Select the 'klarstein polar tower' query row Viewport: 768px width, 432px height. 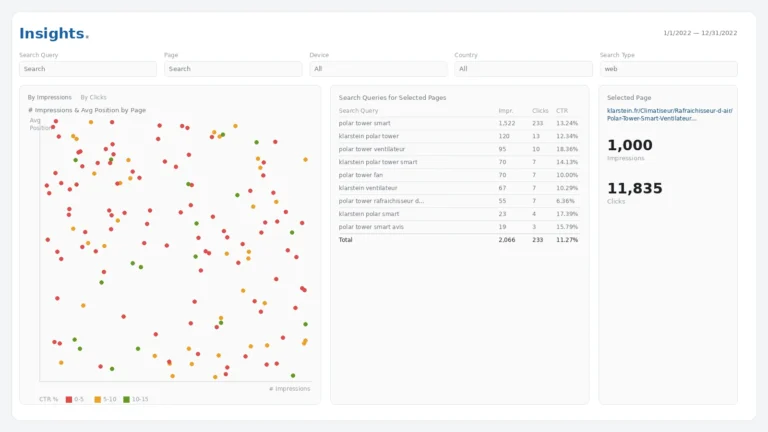click(458, 136)
